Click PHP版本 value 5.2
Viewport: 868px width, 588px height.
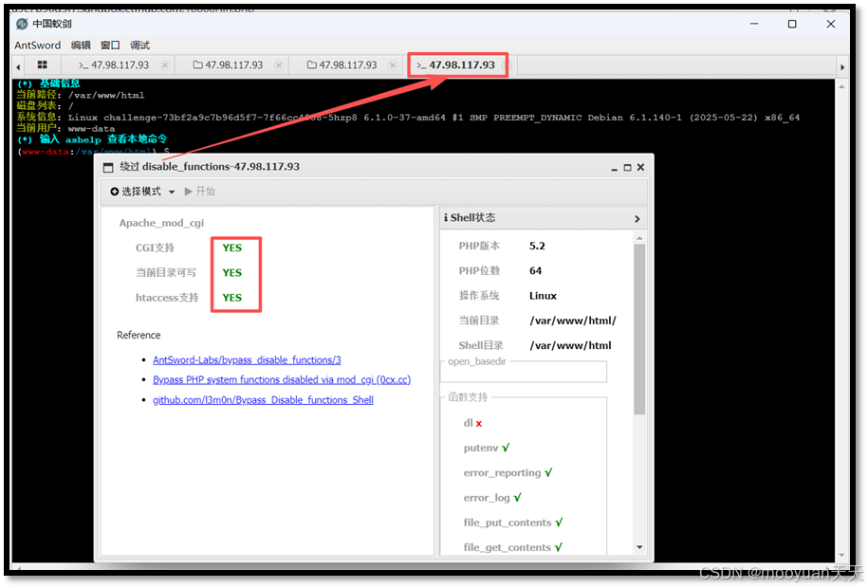click(537, 246)
